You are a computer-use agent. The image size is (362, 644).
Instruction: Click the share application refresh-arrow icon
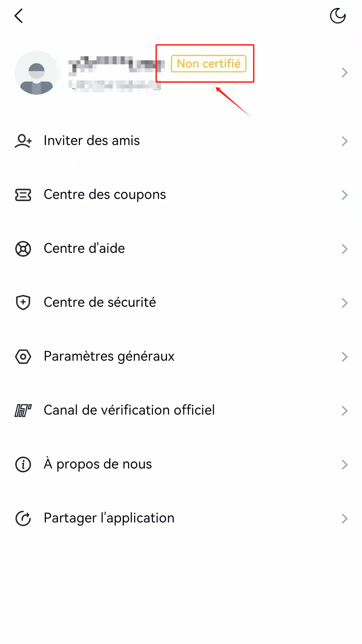tap(23, 518)
